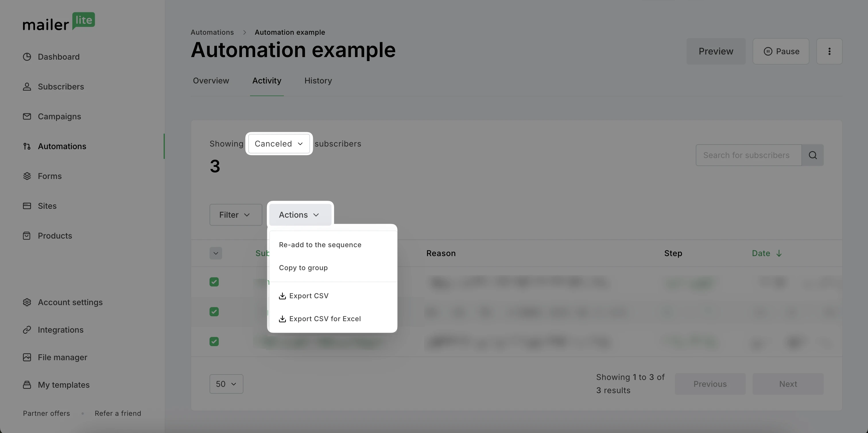Click the Previous page button
This screenshot has width=868, height=433.
coord(710,384)
